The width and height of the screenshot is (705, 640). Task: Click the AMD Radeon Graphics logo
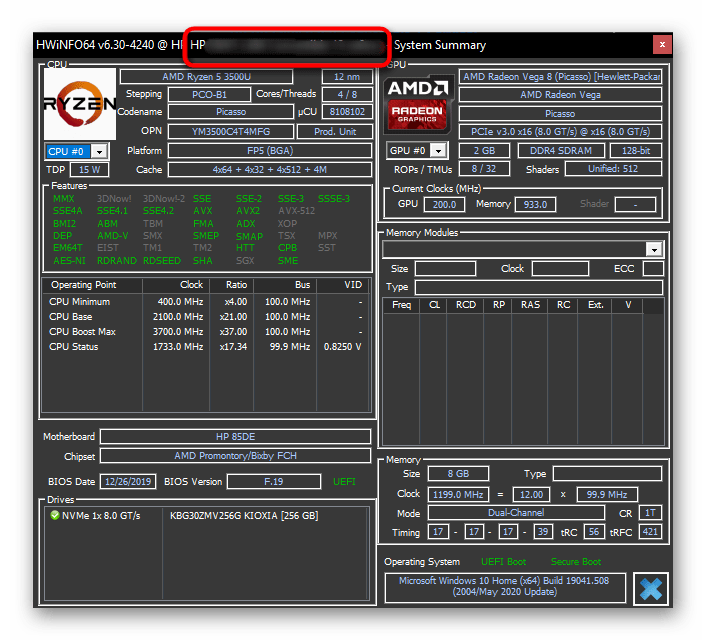(417, 106)
